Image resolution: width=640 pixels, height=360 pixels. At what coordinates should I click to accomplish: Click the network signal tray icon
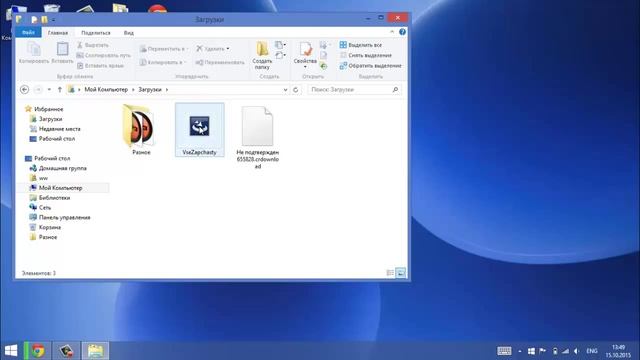565,351
